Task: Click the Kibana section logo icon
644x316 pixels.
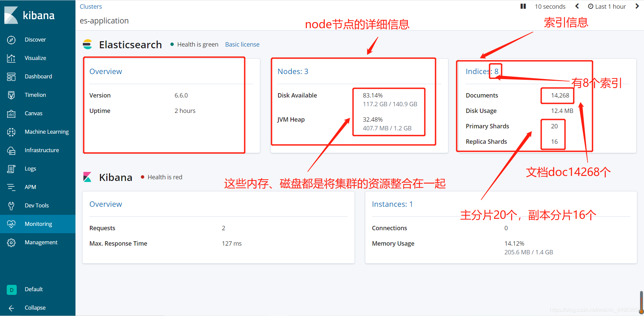Action: pos(87,177)
